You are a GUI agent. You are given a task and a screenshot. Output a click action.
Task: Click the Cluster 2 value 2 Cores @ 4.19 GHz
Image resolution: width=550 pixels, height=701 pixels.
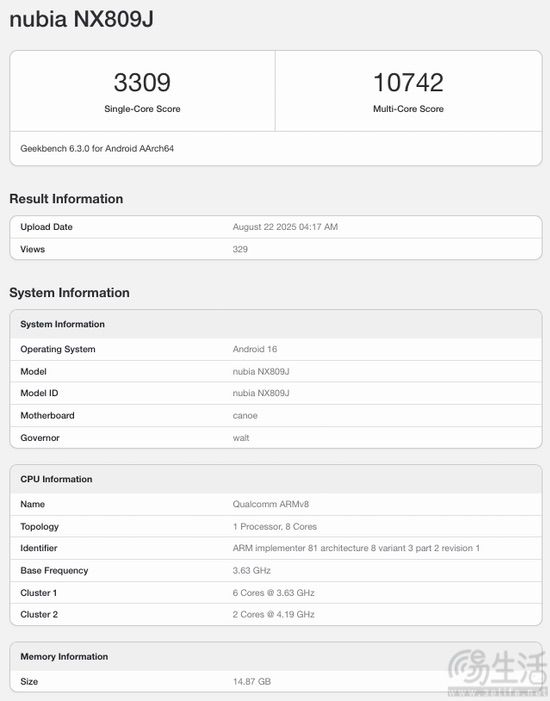[x=273, y=614]
